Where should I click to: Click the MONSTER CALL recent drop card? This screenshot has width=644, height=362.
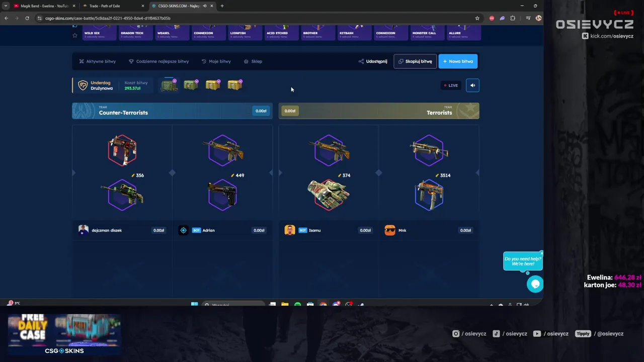(427, 33)
